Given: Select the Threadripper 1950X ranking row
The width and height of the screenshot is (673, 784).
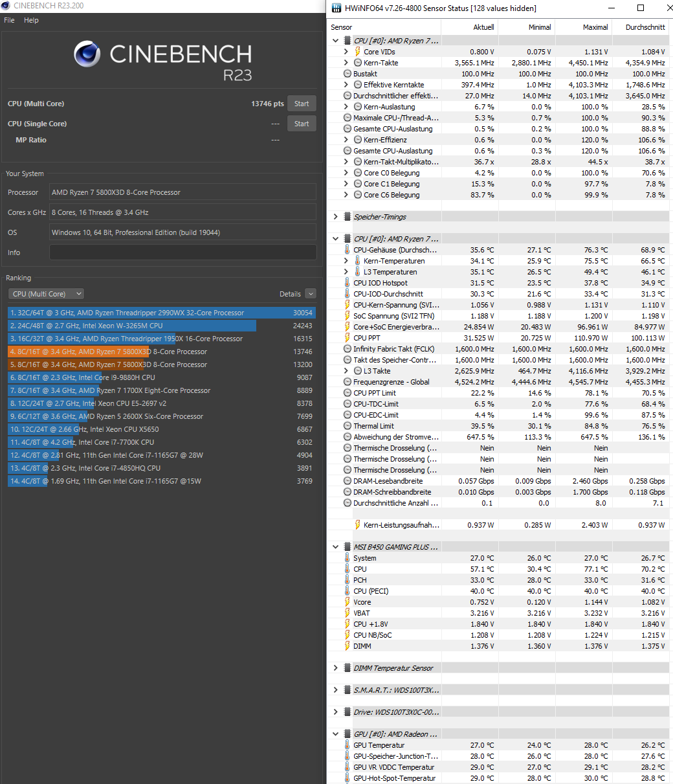Looking at the screenshot, I should 162,339.
